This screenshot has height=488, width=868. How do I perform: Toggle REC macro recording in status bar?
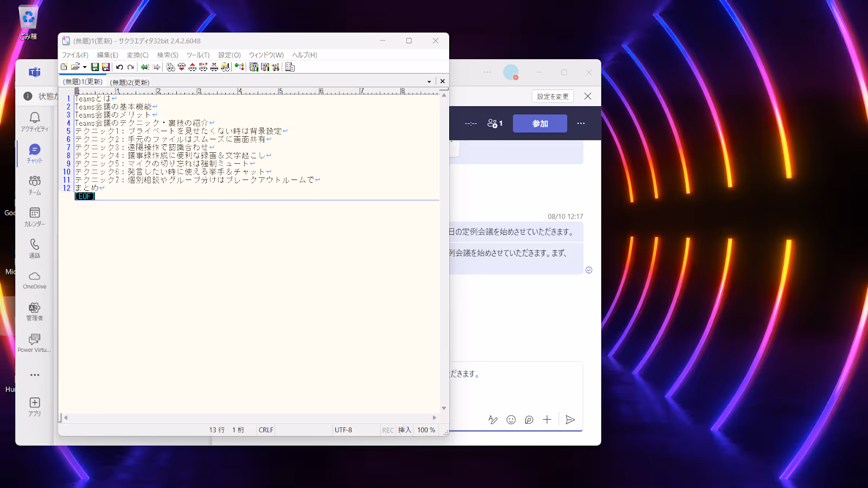(388, 430)
